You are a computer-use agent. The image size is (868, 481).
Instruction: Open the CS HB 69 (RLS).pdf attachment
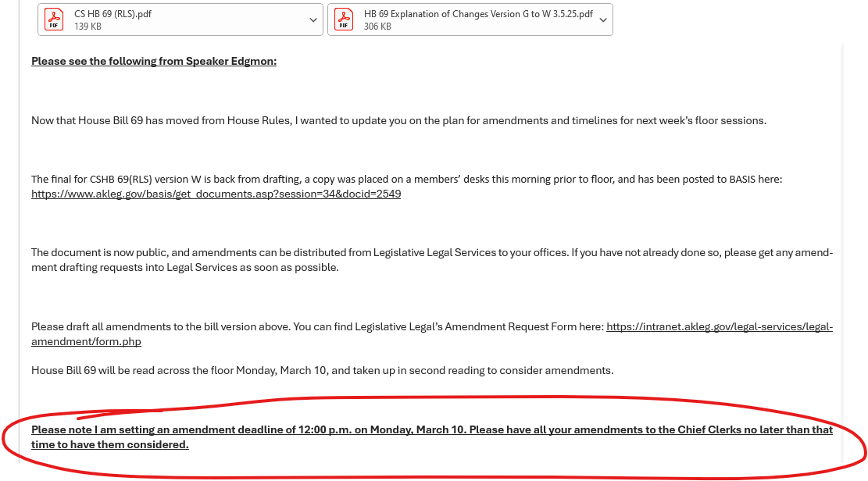coord(180,20)
